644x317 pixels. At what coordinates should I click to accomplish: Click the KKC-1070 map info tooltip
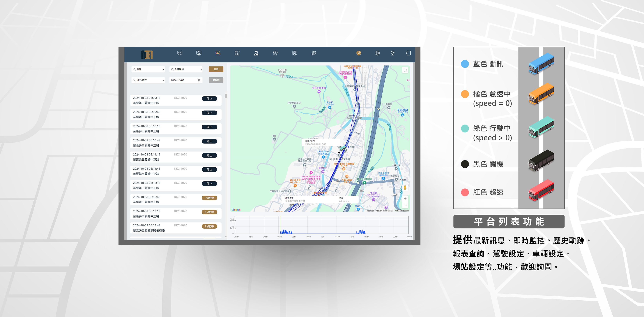(x=321, y=143)
